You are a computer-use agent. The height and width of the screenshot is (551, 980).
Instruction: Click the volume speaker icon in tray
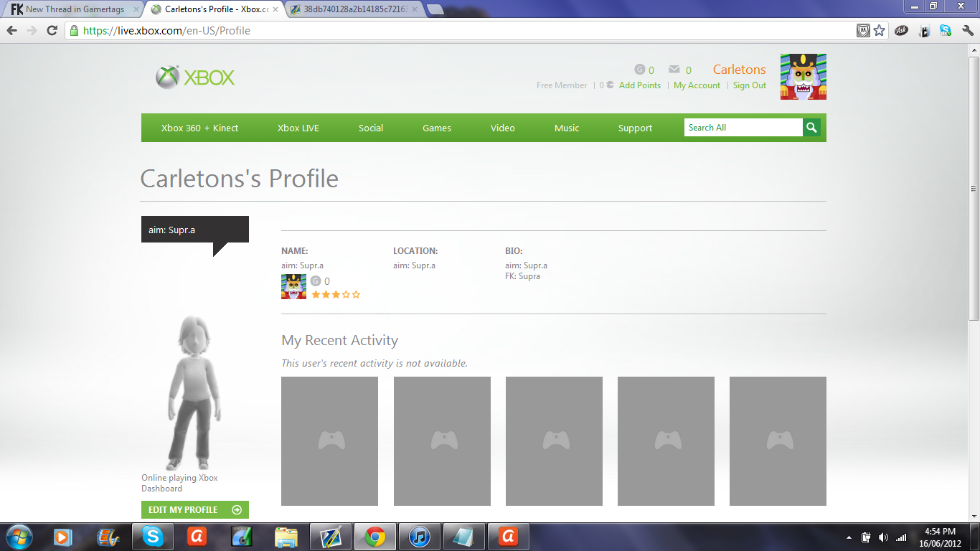(x=883, y=537)
